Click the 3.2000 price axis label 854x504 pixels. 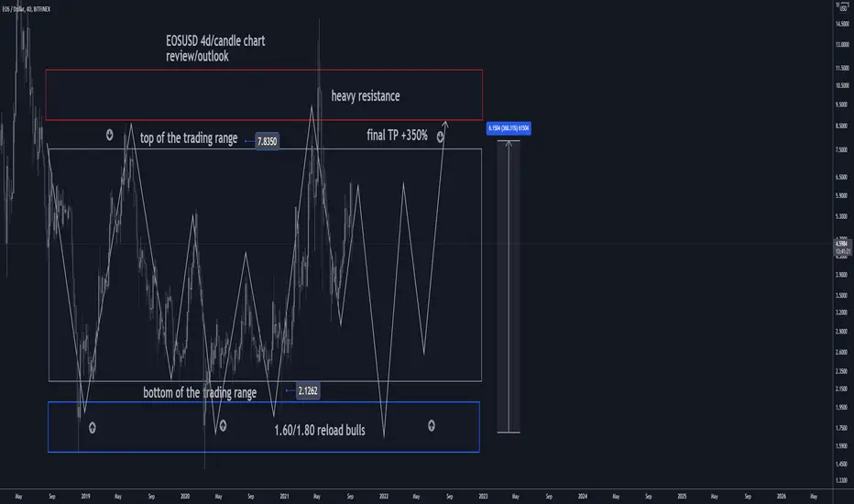pos(842,312)
